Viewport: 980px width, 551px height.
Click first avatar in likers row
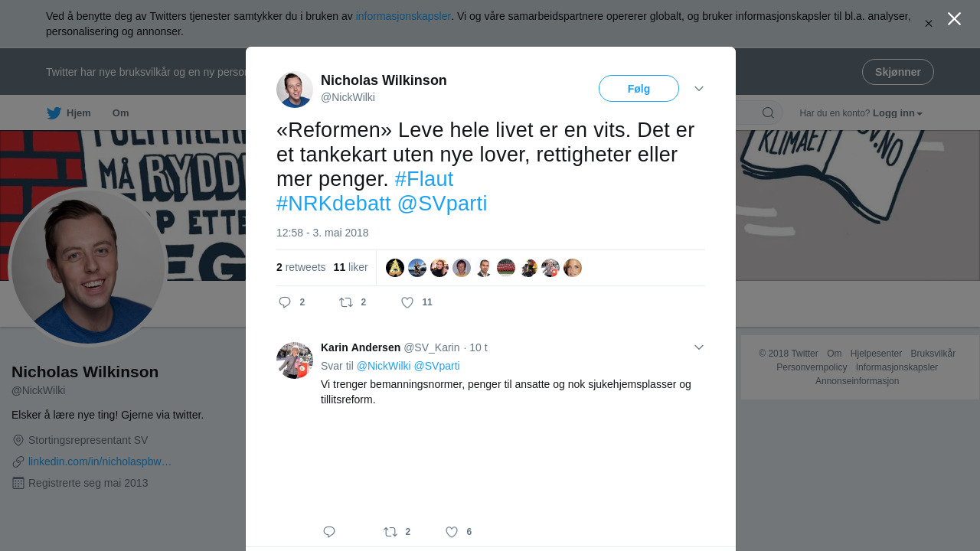395,268
